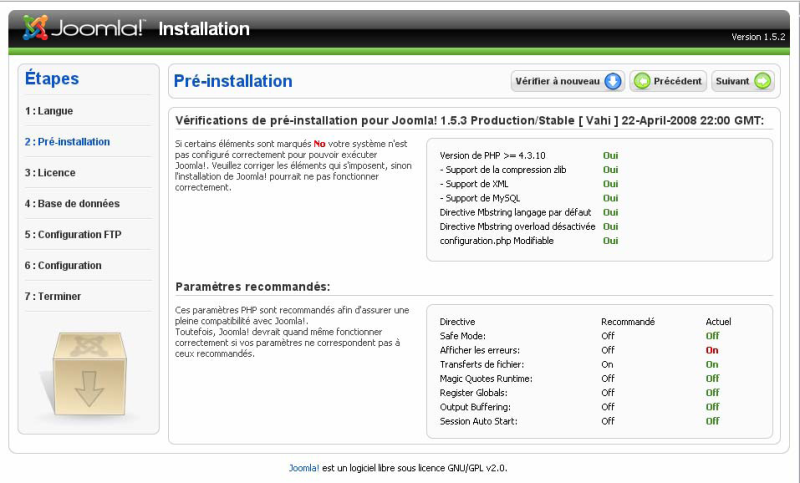The height and width of the screenshot is (483, 800).
Task: Go back with the Précédent button
Action: tap(668, 81)
